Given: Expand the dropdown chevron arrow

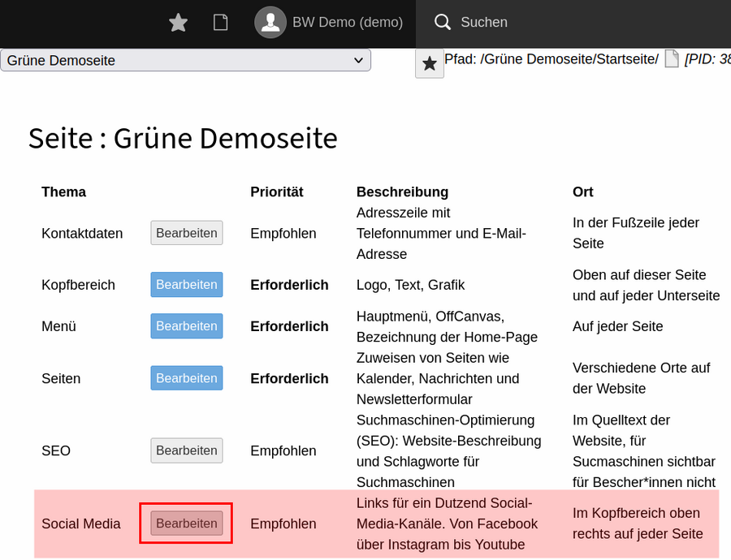Looking at the screenshot, I should tap(358, 60).
